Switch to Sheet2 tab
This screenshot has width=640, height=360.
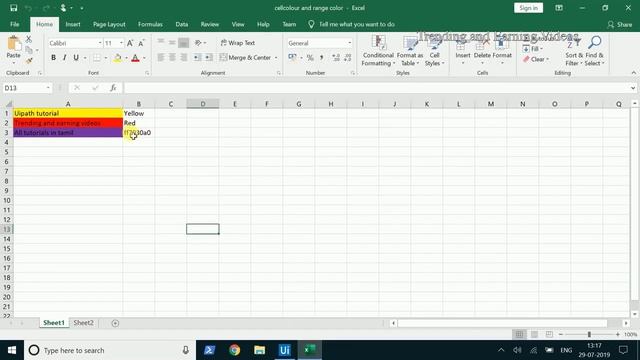pyautogui.click(x=83, y=323)
